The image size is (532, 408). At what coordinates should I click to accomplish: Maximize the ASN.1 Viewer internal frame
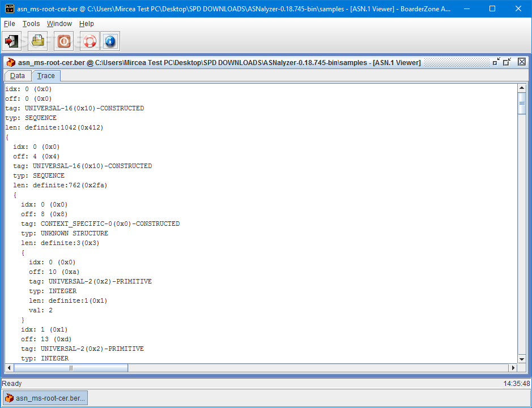tap(507, 62)
